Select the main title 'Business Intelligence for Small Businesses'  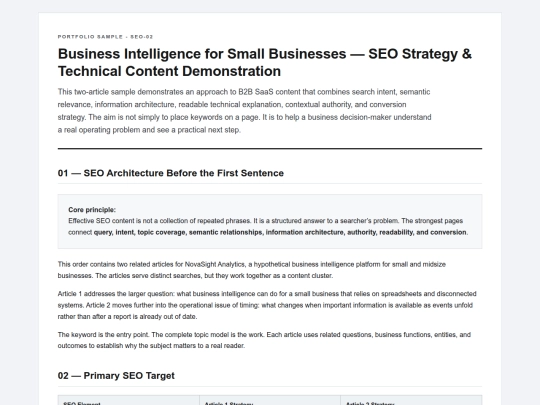click(x=264, y=62)
